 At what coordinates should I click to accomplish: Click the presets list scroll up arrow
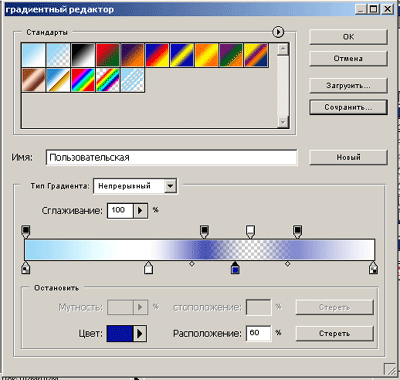(x=283, y=49)
